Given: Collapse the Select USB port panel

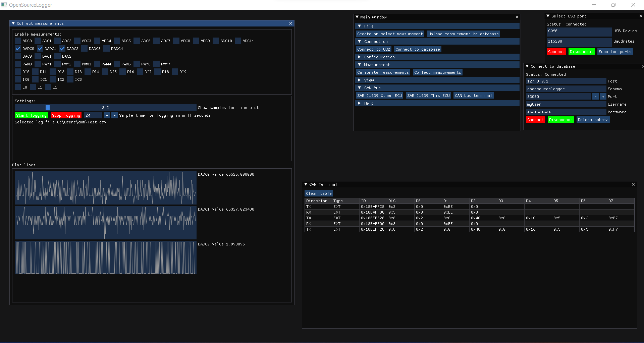Looking at the screenshot, I should click(548, 16).
